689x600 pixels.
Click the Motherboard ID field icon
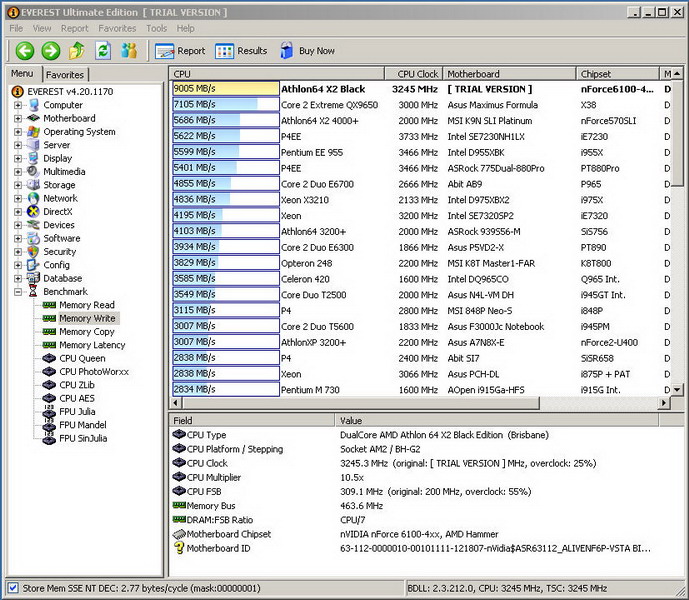pos(179,548)
